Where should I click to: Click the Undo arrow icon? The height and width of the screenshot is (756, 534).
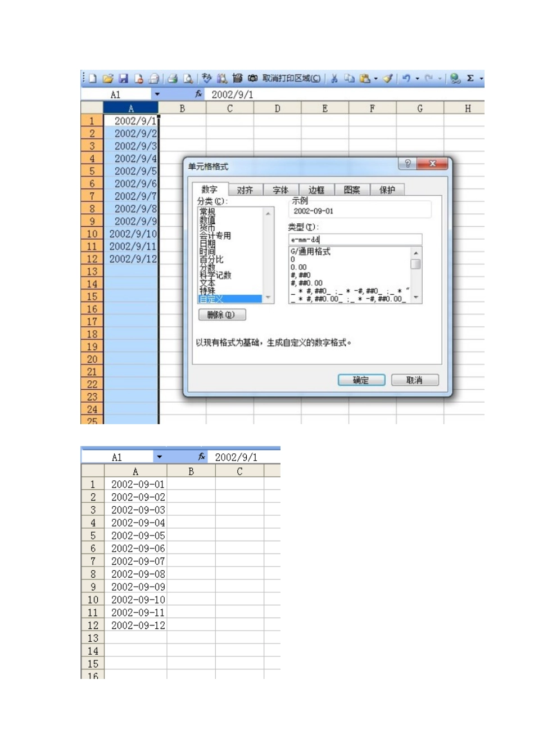point(406,79)
